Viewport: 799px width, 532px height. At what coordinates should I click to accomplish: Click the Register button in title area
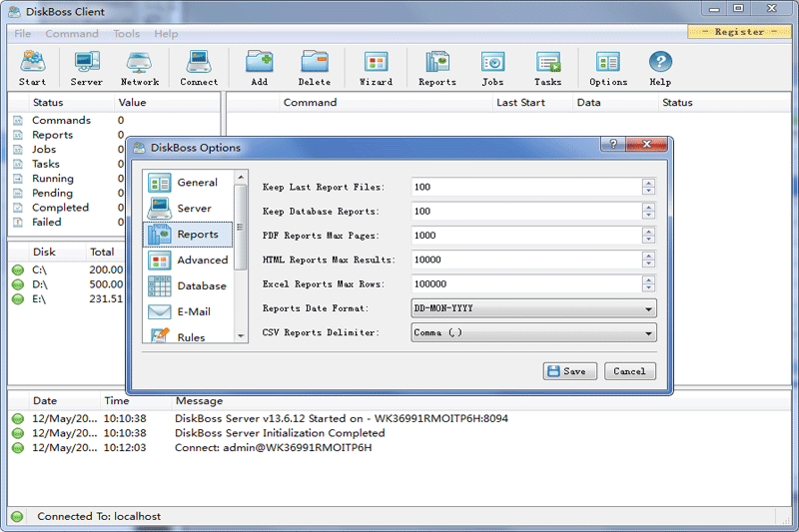point(739,32)
